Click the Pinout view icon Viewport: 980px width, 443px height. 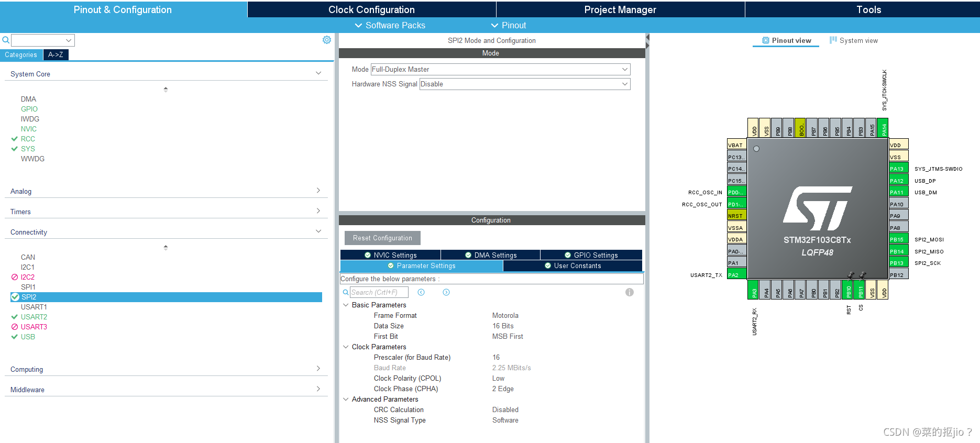tap(766, 40)
